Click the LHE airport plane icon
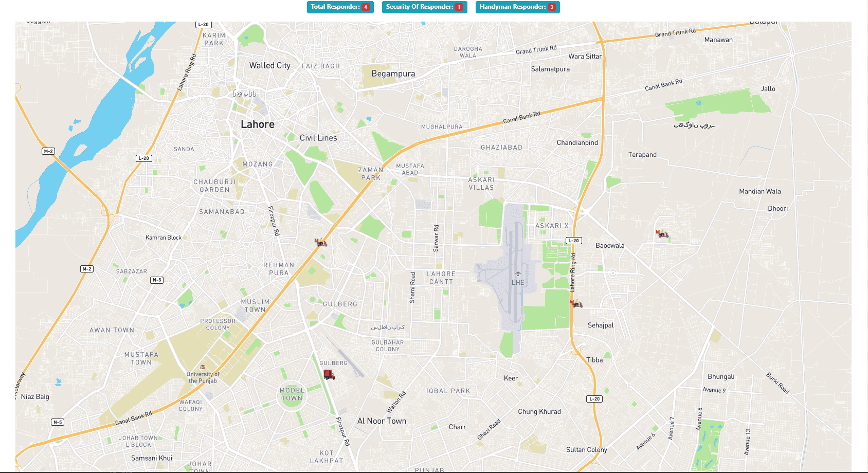 (x=518, y=274)
